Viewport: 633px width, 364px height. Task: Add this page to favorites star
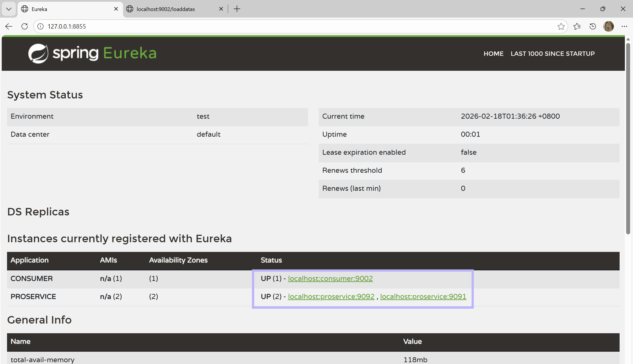tap(561, 26)
